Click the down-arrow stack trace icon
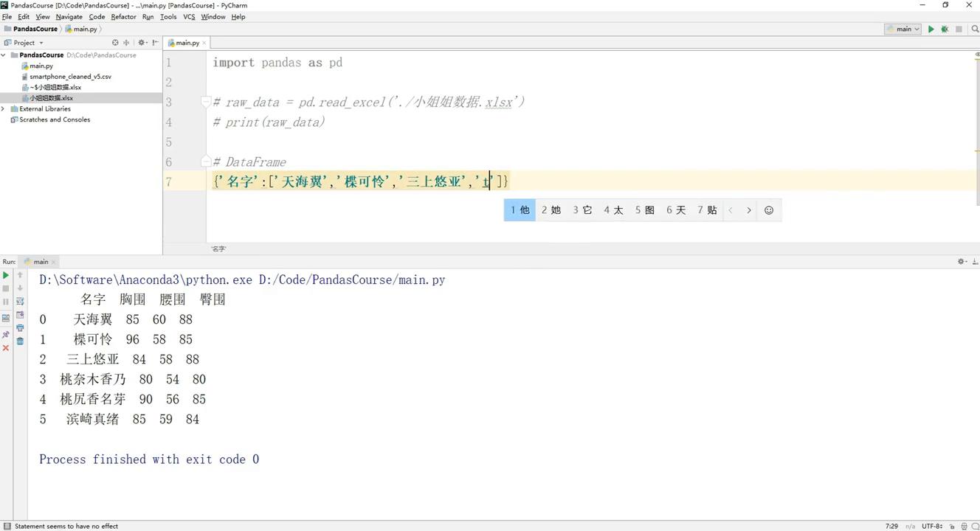This screenshot has width=980, height=531. pyautogui.click(x=20, y=288)
